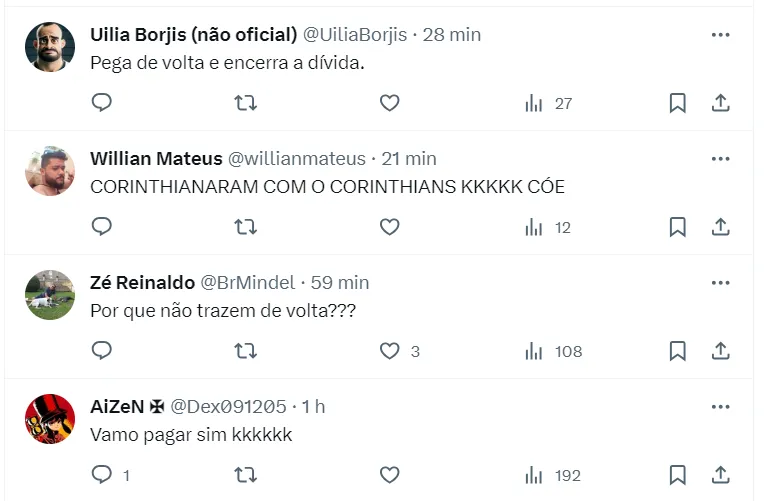Open more options for Willian Mateus's tweet
782x501 pixels.
[x=720, y=159]
